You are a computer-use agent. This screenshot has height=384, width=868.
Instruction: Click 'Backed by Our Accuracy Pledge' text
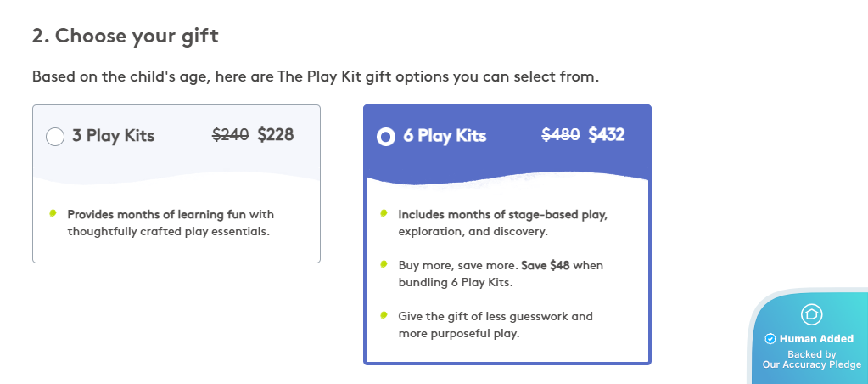tap(812, 359)
